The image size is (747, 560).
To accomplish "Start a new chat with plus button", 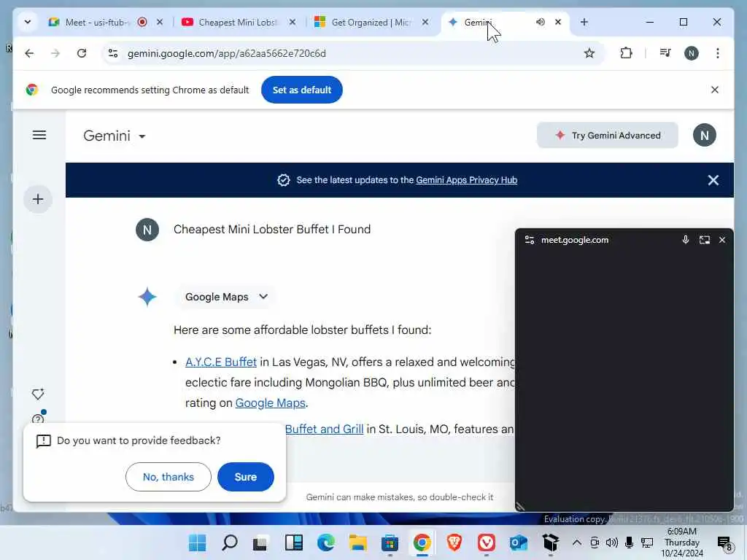I will [38, 199].
